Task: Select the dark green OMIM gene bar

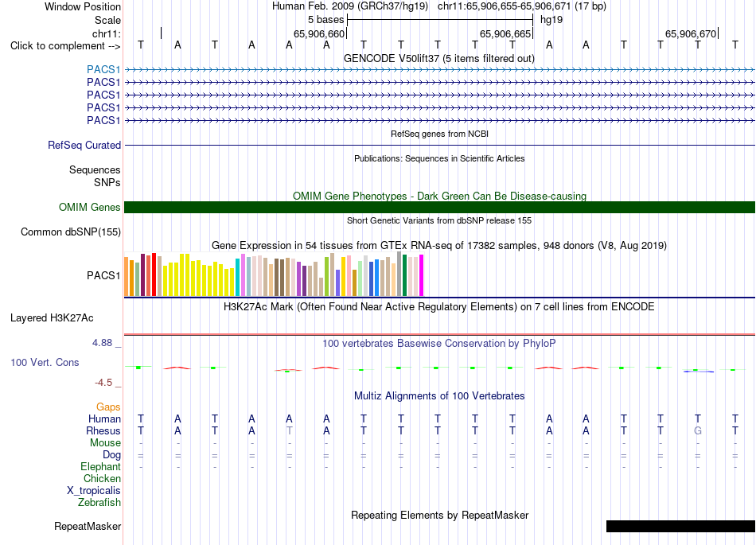Action: point(439,207)
